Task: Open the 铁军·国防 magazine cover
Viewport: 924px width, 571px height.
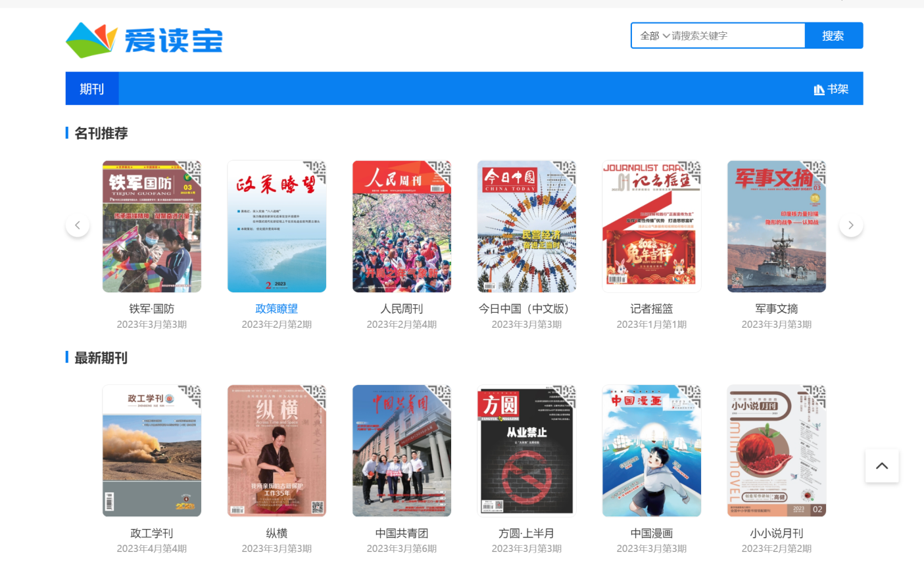Action: [x=152, y=226]
